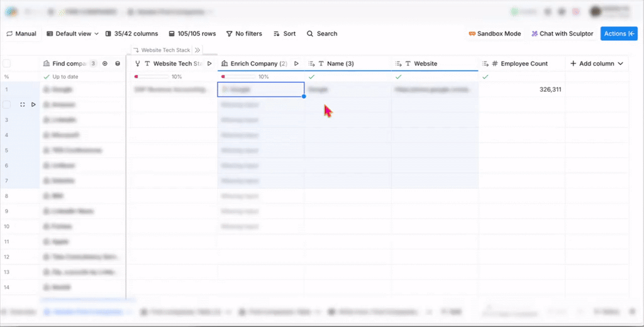Expand the Website Tech Stack double-chevron
644x327 pixels.
pos(197,50)
